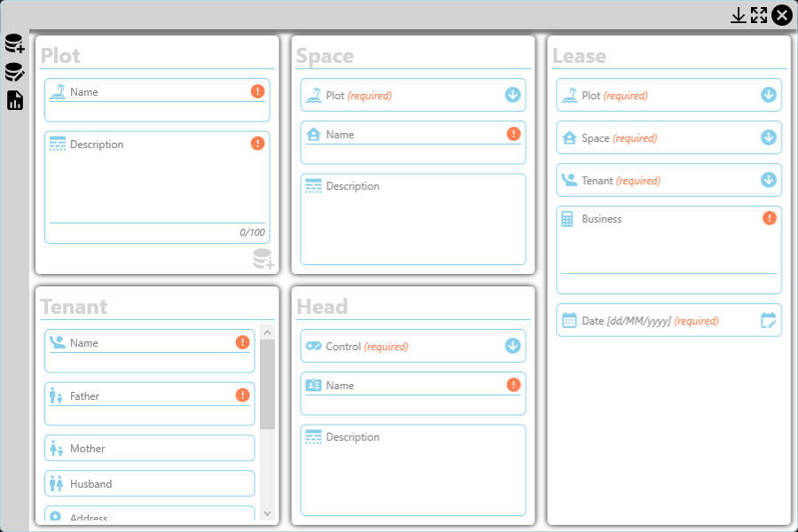This screenshot has width=798, height=532.
Task: Expand the Tenant dropdown in the Lease panel
Action: coord(768,180)
